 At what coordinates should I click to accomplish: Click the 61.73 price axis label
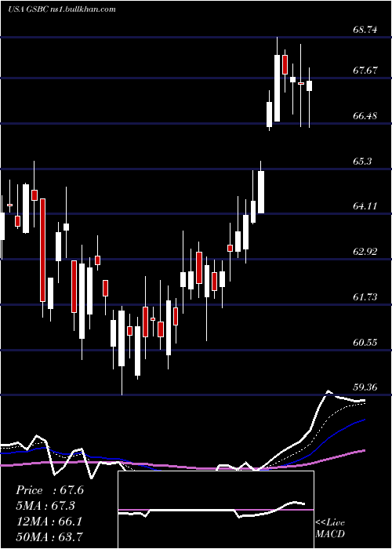365,297
